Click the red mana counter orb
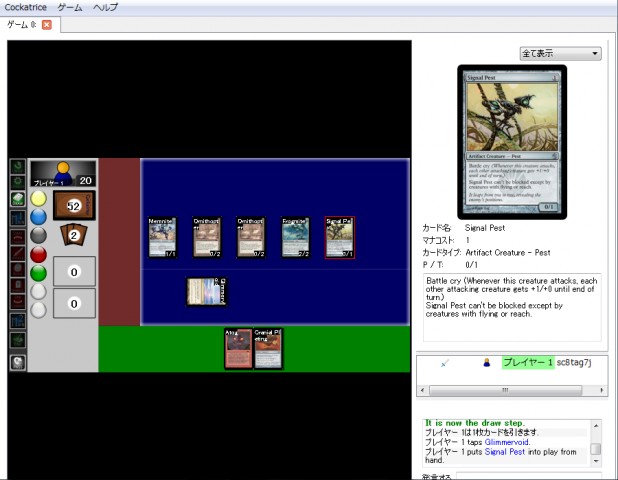618x480 pixels. 38,255
